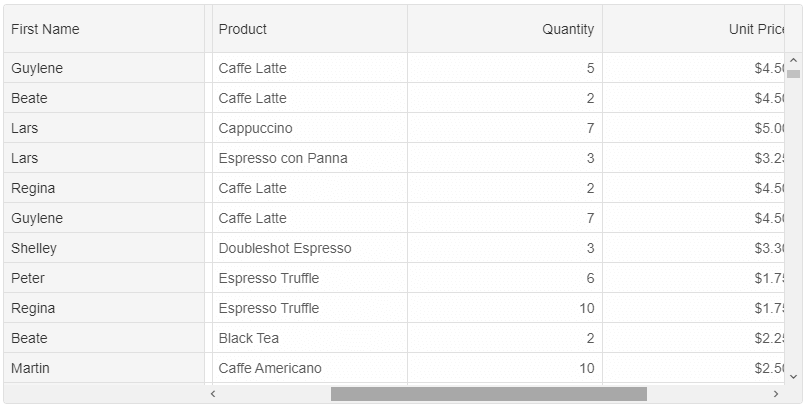Click the Shelley first name cell
This screenshot has height=418, width=810.
click(x=104, y=248)
